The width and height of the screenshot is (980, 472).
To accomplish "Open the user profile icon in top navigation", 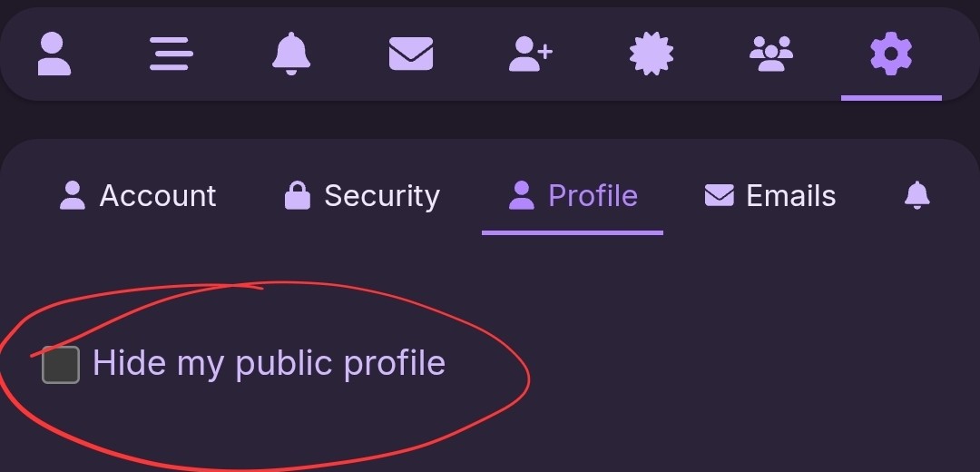I will [x=54, y=54].
